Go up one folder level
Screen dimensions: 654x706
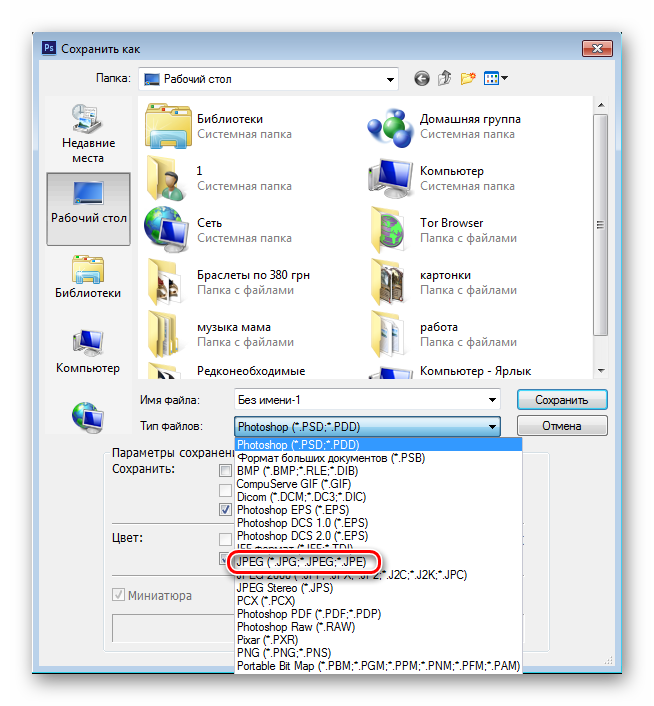point(444,78)
